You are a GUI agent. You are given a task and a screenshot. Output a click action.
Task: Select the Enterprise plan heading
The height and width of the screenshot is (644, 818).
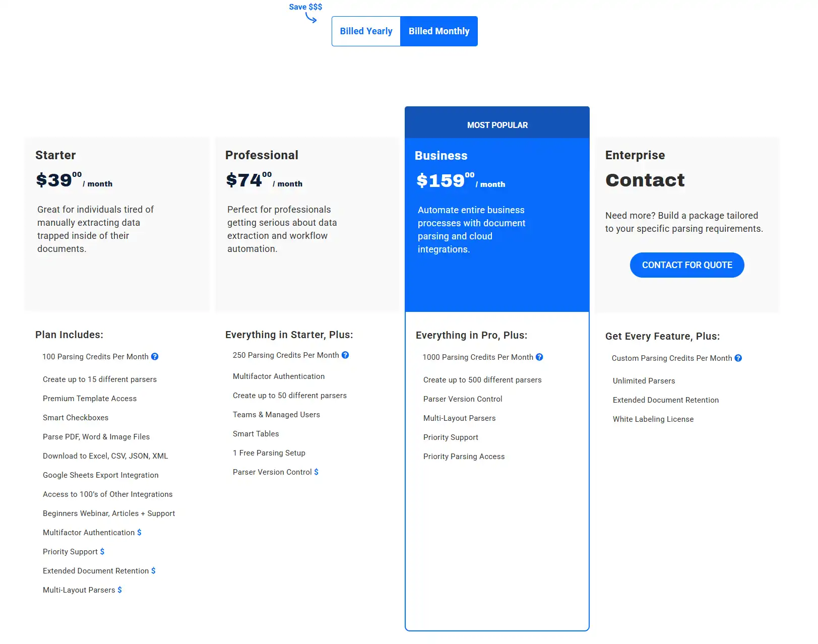pyautogui.click(x=635, y=155)
